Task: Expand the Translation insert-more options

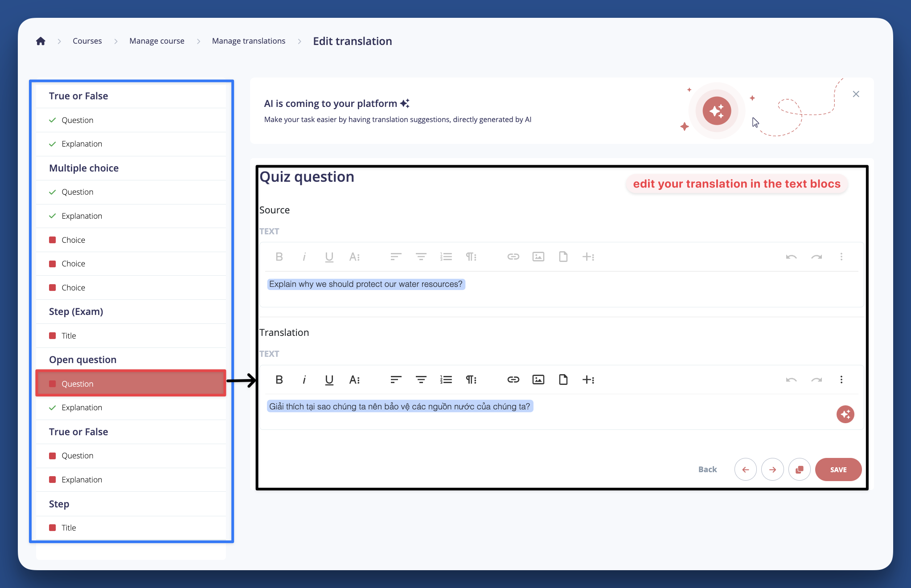Action: pos(588,380)
